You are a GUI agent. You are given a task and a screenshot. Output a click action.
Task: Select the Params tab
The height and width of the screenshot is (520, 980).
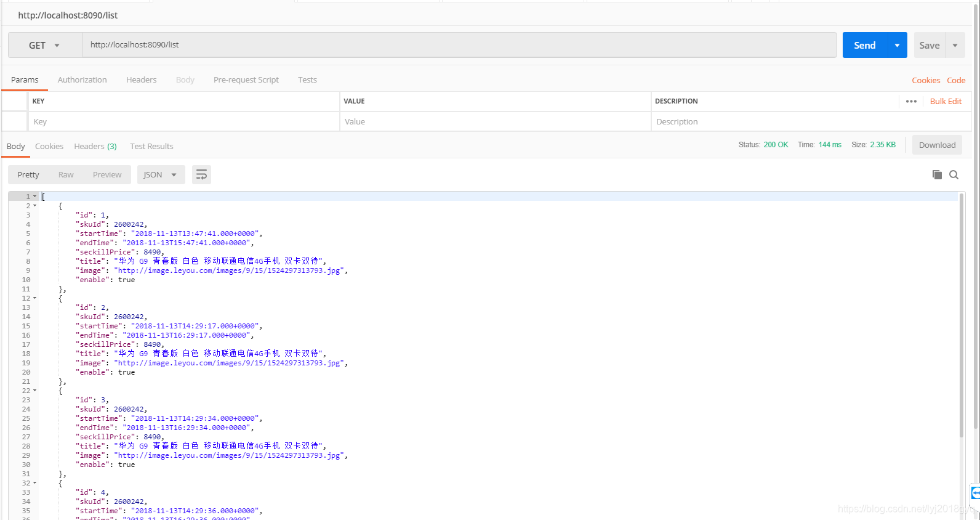[x=25, y=80]
